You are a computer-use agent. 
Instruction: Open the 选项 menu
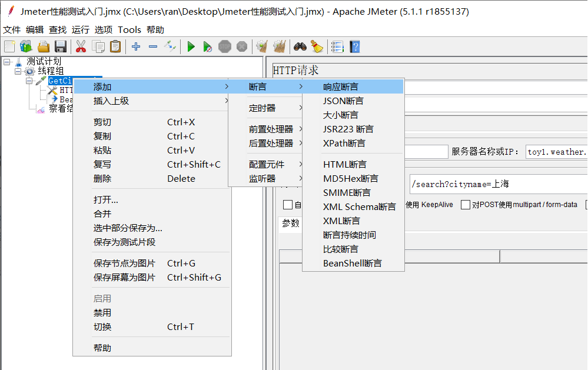(x=104, y=29)
